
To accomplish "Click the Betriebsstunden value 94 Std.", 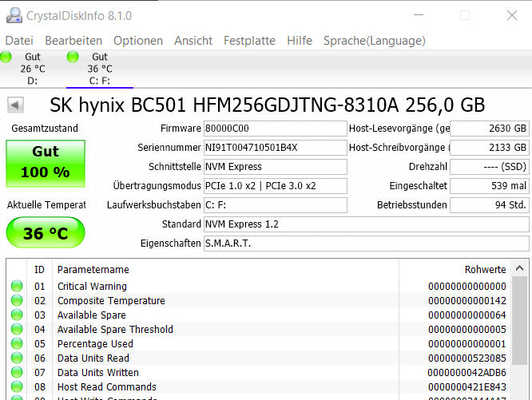I will click(490, 205).
